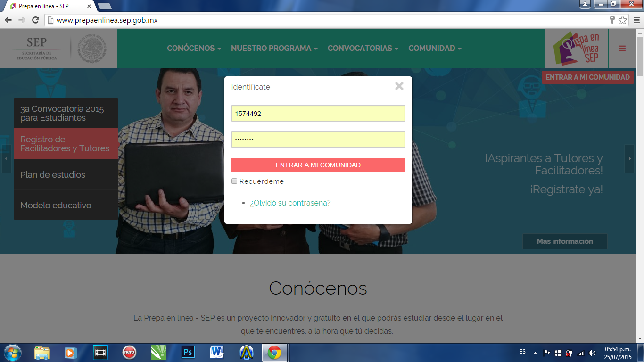The image size is (644, 362).
Task: Expand the CONÓCENOS dropdown menu
Action: [194, 48]
